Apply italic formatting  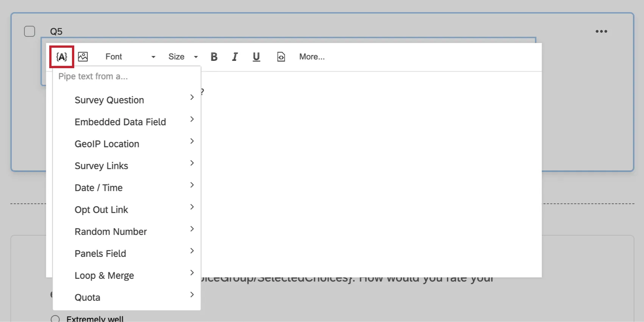(235, 57)
